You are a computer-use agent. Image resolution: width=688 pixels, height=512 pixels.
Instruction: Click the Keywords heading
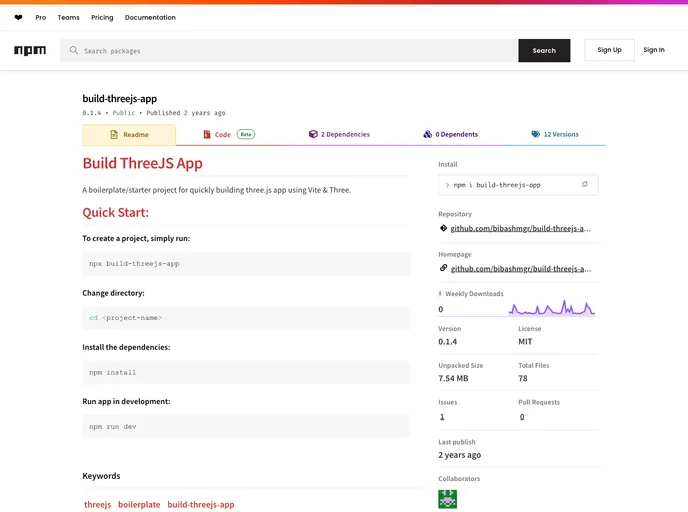pos(101,476)
